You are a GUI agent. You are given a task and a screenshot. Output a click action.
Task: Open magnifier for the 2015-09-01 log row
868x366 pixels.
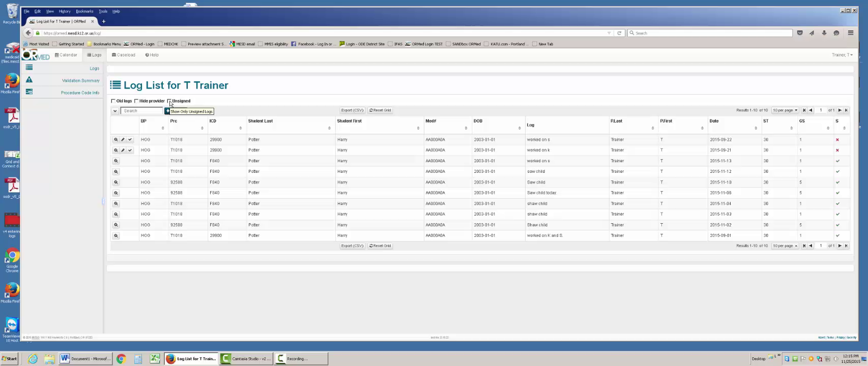(x=116, y=235)
